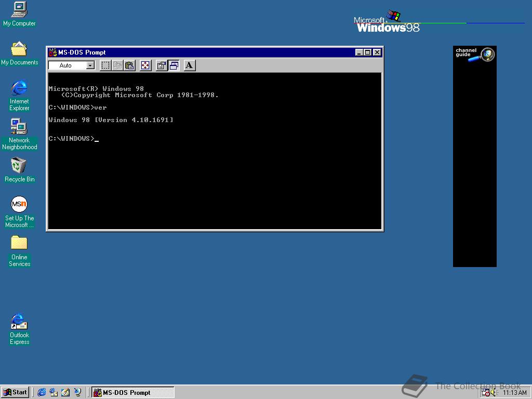Screen dimensions: 532x399
Task: Select the Outlook Express desktop icon
Action: click(19, 329)
